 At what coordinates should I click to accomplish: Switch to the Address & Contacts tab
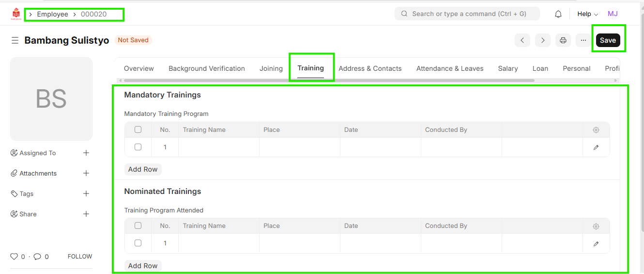[x=370, y=68]
